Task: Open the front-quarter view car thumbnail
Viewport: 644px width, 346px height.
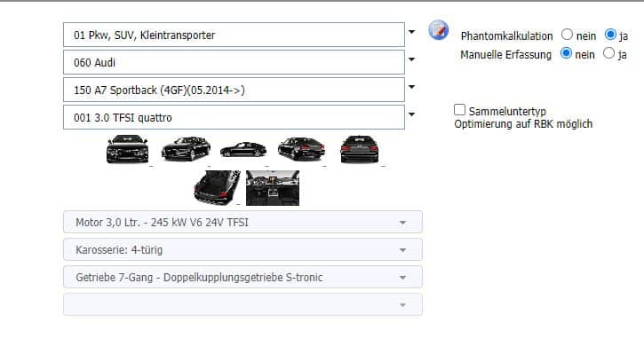Action: click(186, 148)
